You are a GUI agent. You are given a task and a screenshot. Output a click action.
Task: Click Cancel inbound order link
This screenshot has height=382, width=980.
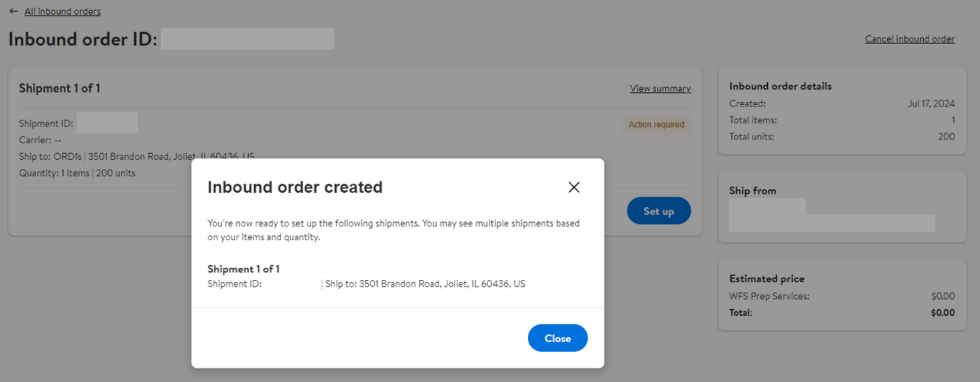(910, 39)
